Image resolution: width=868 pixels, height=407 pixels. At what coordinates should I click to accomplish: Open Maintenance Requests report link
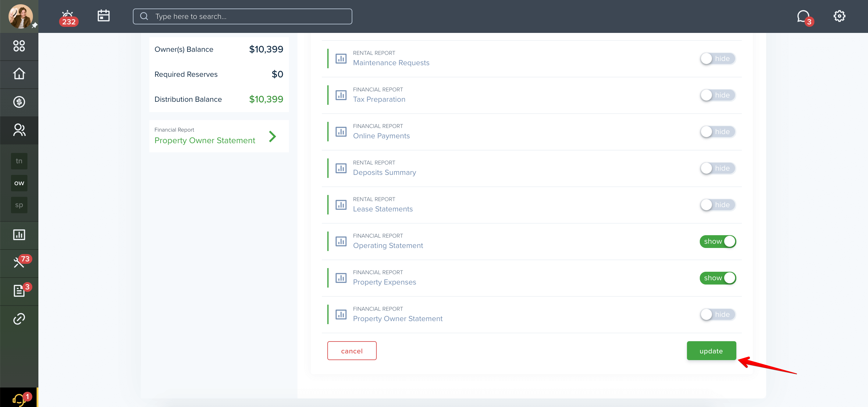(391, 63)
